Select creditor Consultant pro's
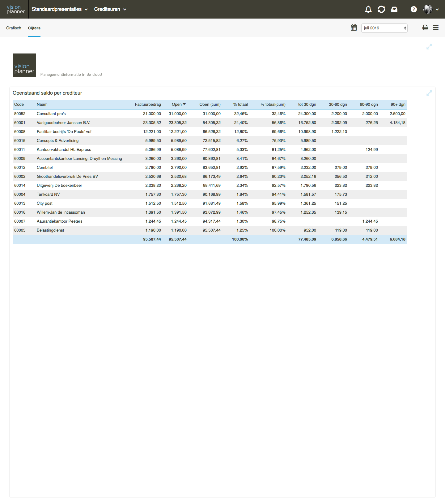 (210, 114)
